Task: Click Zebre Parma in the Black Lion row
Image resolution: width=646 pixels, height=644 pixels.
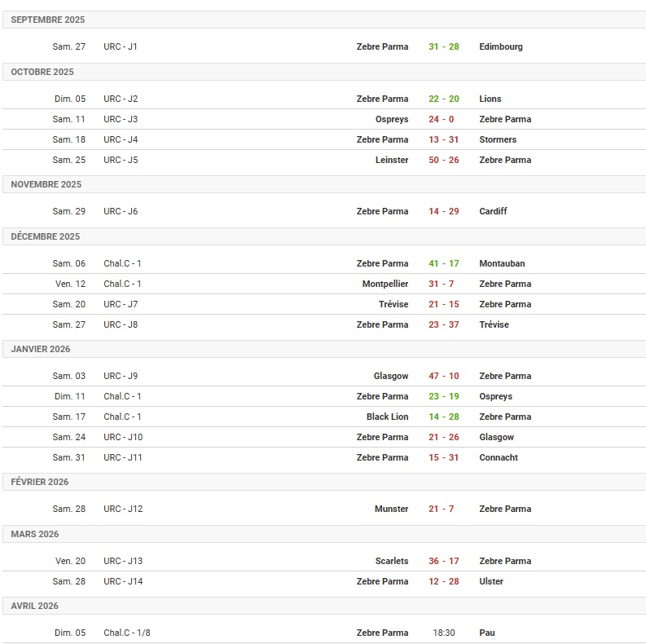Action: coord(505,417)
